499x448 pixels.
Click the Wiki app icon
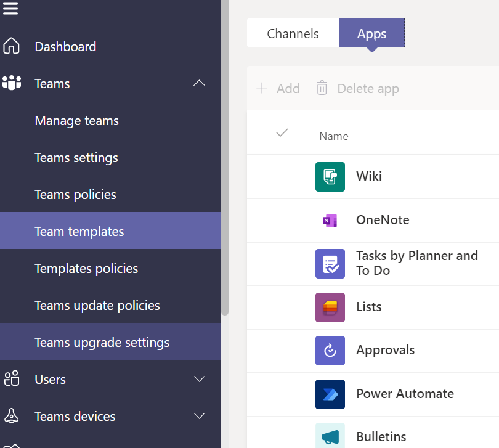(x=330, y=177)
